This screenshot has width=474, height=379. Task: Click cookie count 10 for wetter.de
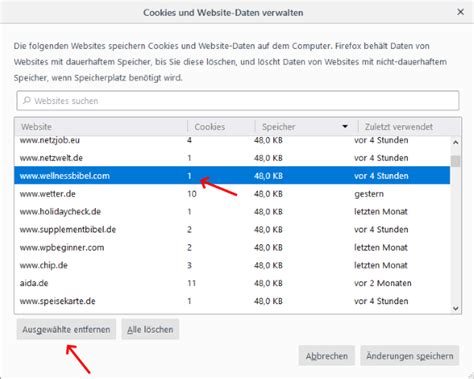click(192, 194)
